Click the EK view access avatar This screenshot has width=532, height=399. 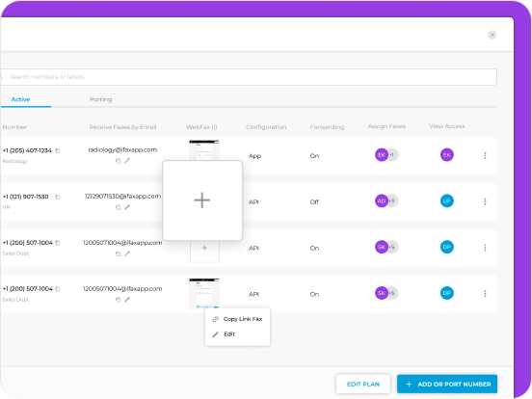point(447,155)
